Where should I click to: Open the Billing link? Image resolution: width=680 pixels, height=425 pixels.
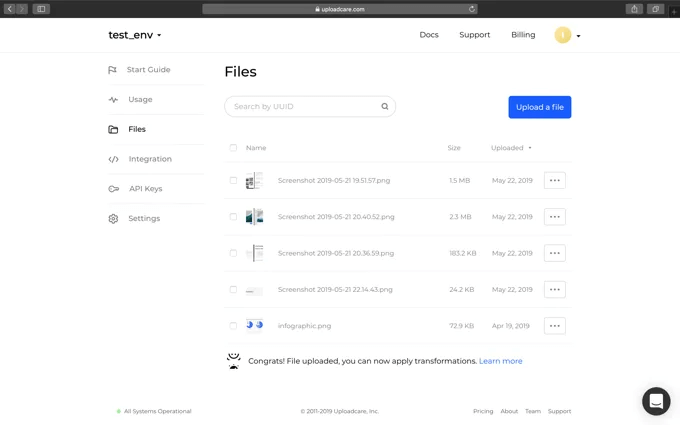[523, 35]
